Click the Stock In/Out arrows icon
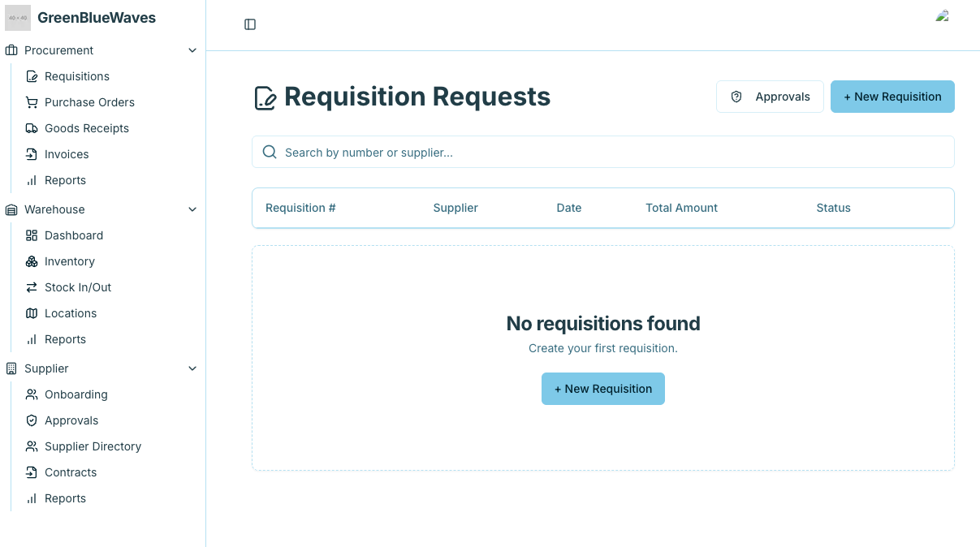Viewport: 980px width, 547px height. point(32,287)
